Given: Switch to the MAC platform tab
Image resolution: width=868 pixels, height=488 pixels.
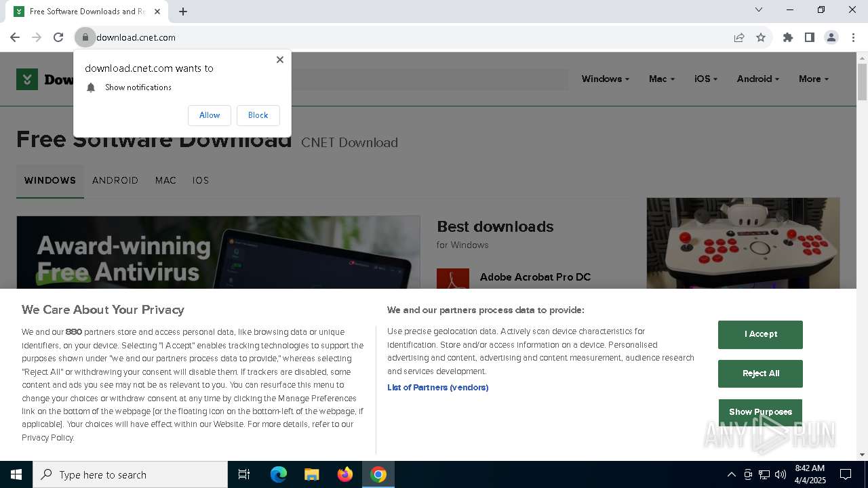Looking at the screenshot, I should pos(165,181).
